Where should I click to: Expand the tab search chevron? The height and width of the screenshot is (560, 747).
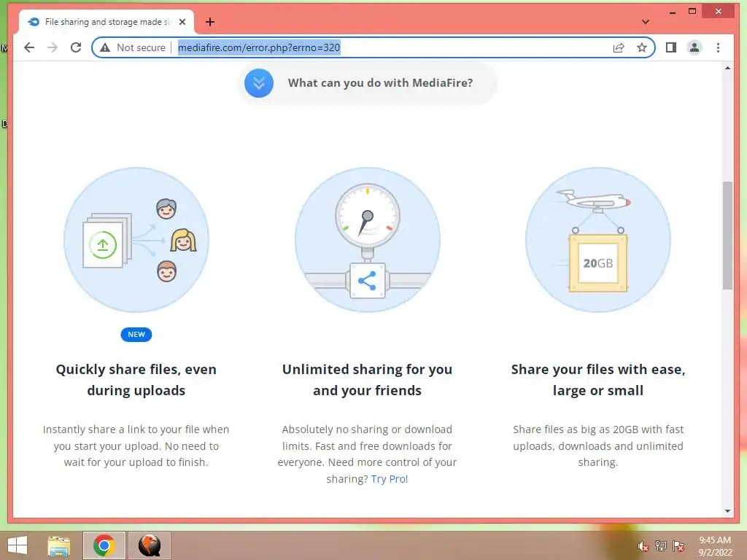[646, 22]
